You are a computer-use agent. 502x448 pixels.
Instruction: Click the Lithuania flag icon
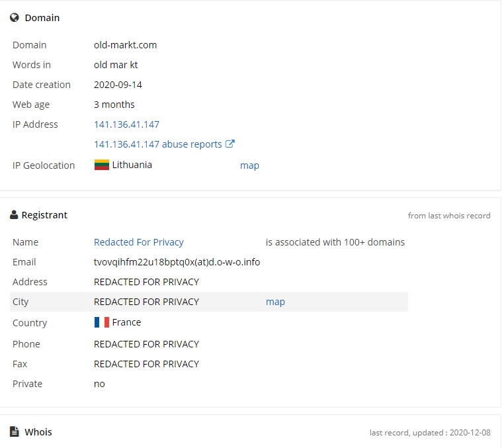(102, 165)
